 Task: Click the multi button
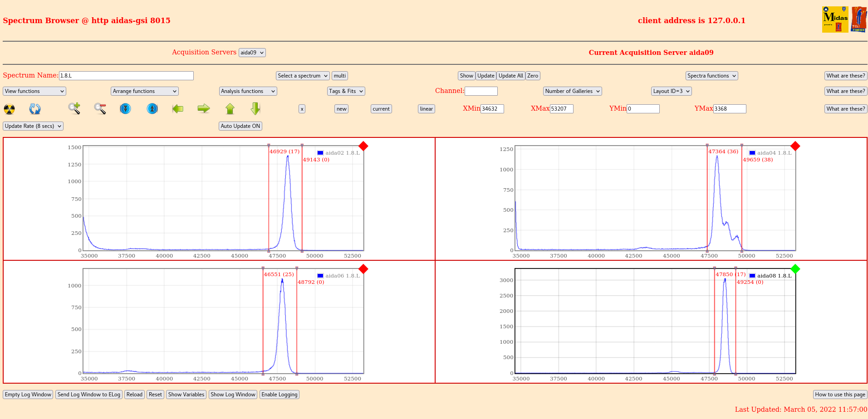point(340,76)
